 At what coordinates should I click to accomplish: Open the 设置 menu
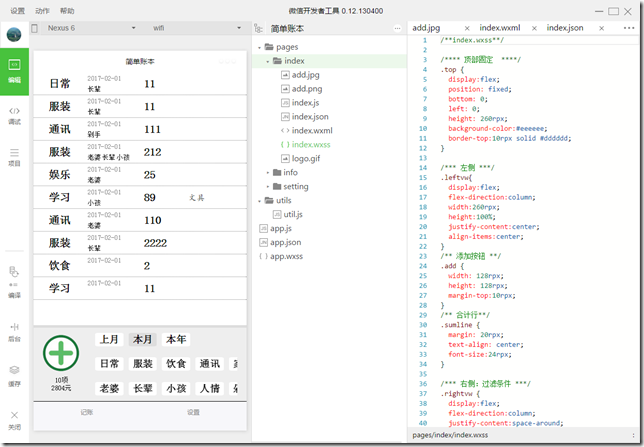[x=17, y=11]
